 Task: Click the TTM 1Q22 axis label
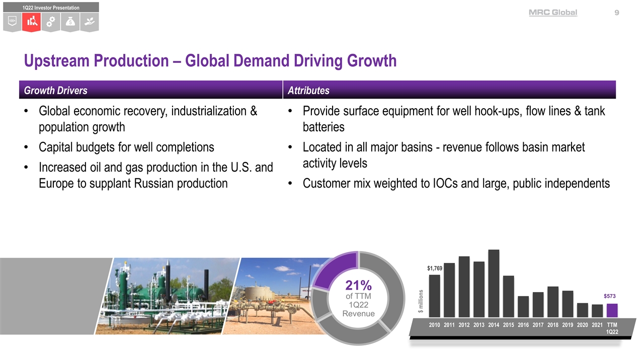612,328
